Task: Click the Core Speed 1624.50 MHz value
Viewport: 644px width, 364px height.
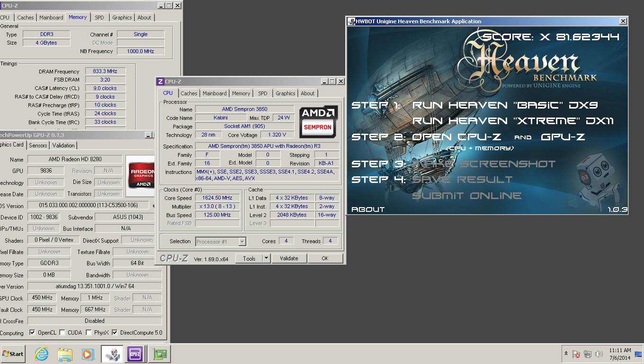Action: (x=218, y=198)
